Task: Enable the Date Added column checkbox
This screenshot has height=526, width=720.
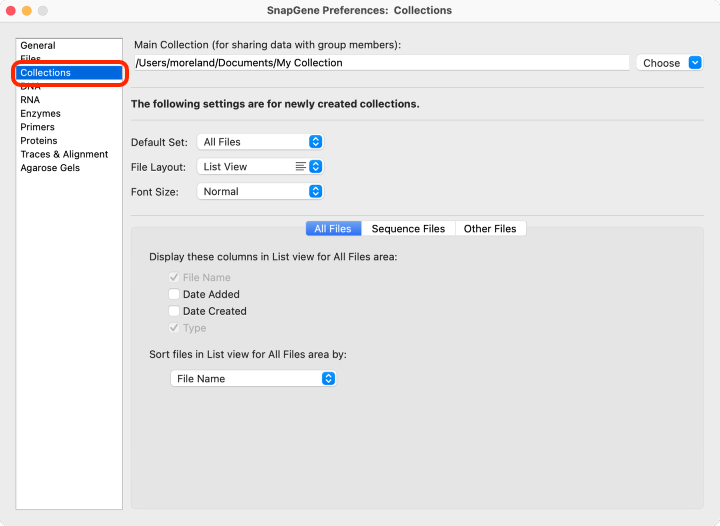Action: pyautogui.click(x=174, y=294)
